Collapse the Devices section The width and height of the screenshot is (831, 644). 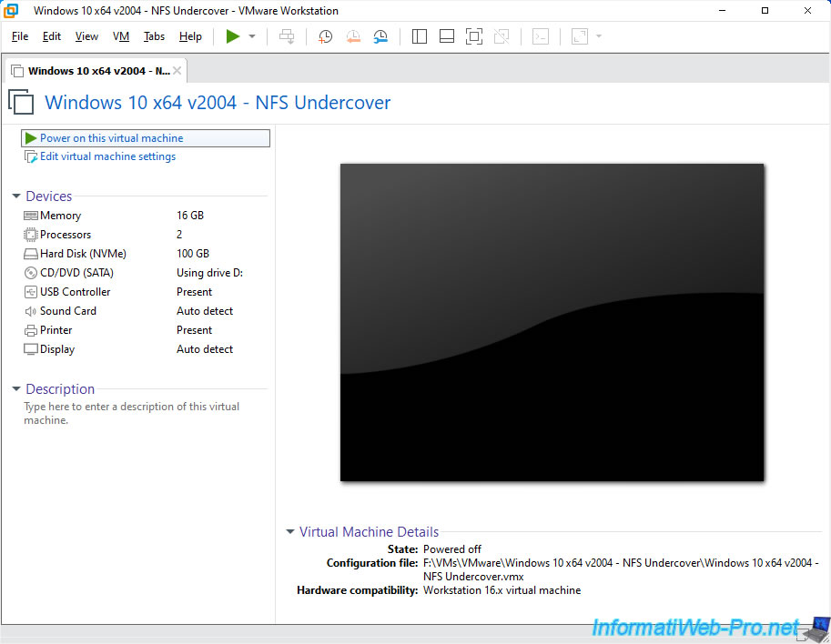click(16, 196)
